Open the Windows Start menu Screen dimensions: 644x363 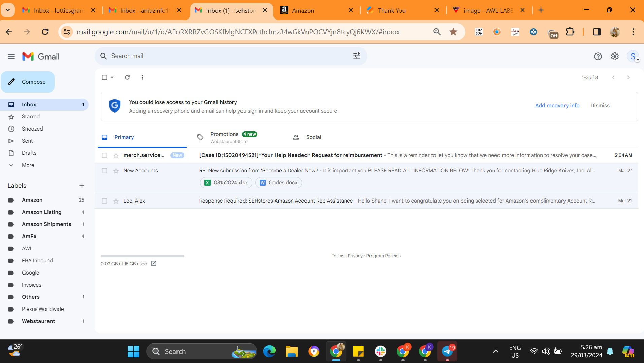[133, 351]
